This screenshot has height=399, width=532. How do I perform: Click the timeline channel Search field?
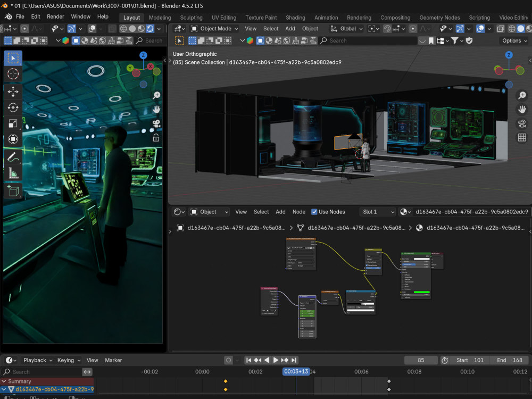pyautogui.click(x=43, y=372)
